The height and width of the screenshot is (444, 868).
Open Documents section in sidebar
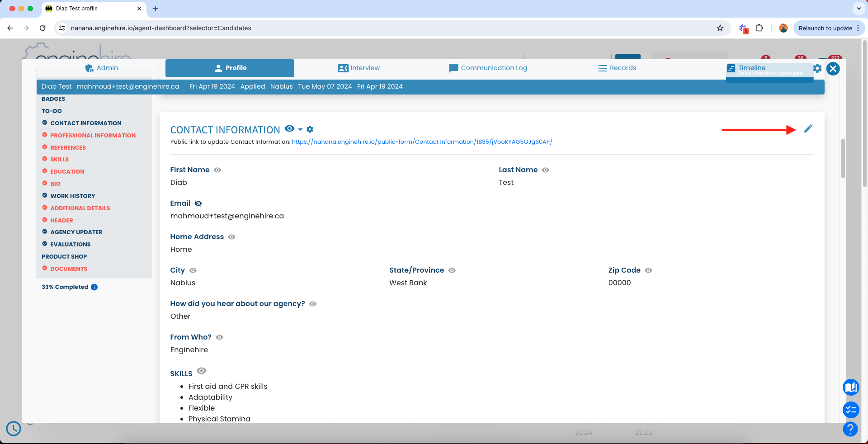(69, 269)
